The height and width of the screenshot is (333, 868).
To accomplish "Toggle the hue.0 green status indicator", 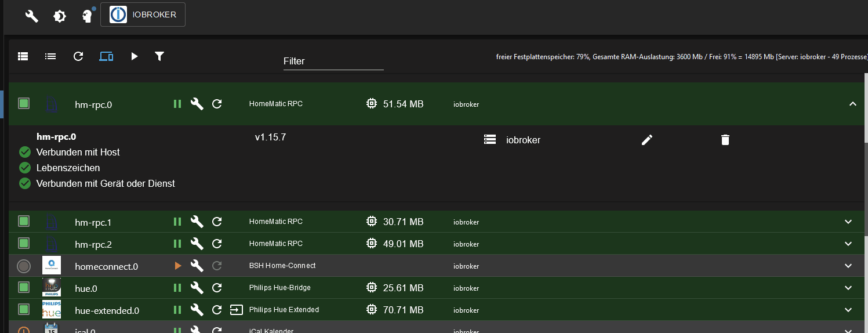I will tap(24, 287).
